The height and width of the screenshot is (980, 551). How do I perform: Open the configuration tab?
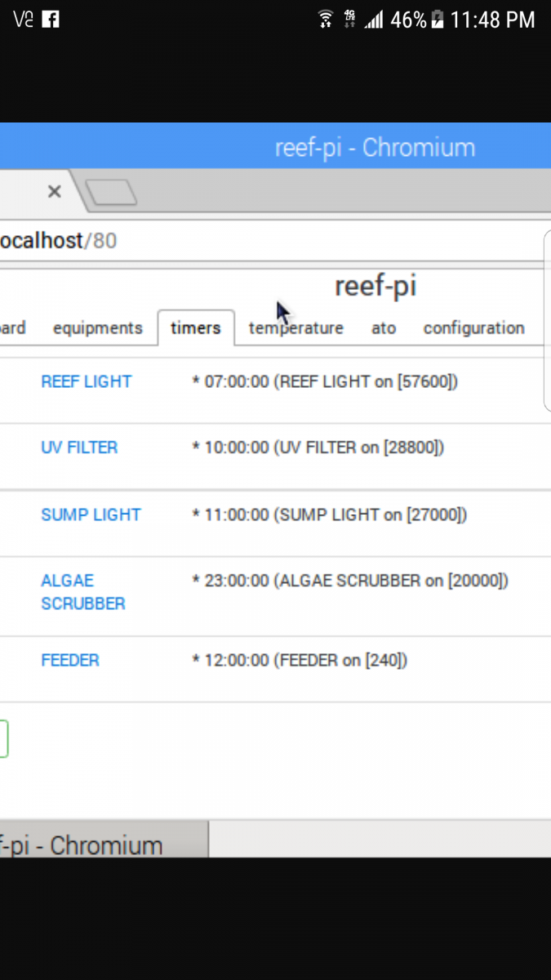coord(473,328)
